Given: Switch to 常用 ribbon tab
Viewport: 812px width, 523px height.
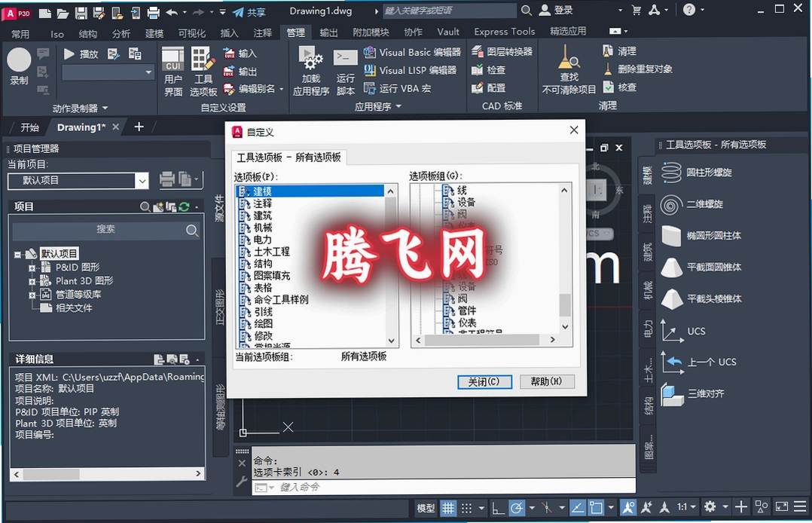Looking at the screenshot, I should point(20,34).
